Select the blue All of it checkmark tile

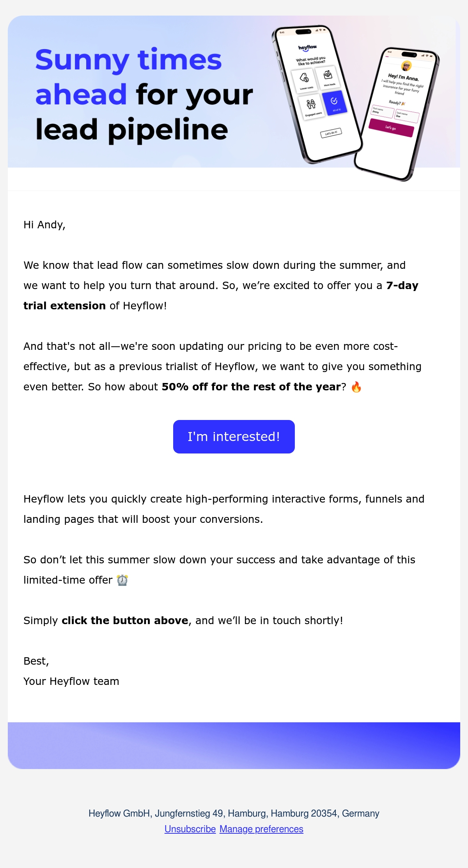[x=334, y=102]
